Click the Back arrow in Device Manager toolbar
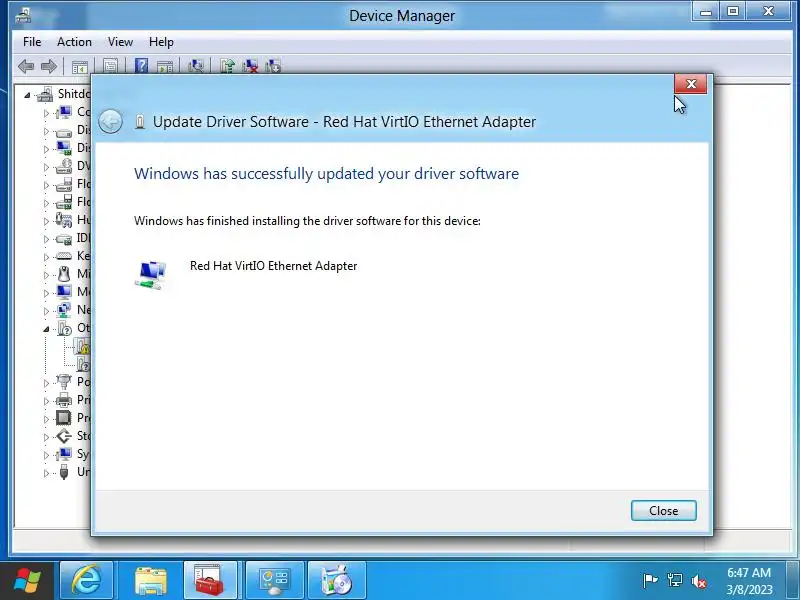Screen dimensions: 800x600 tap(26, 66)
